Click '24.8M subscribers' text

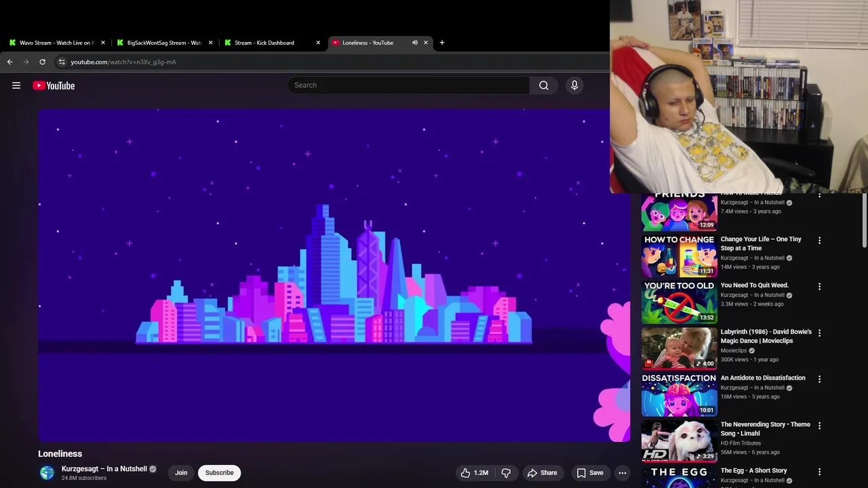pos(84,478)
